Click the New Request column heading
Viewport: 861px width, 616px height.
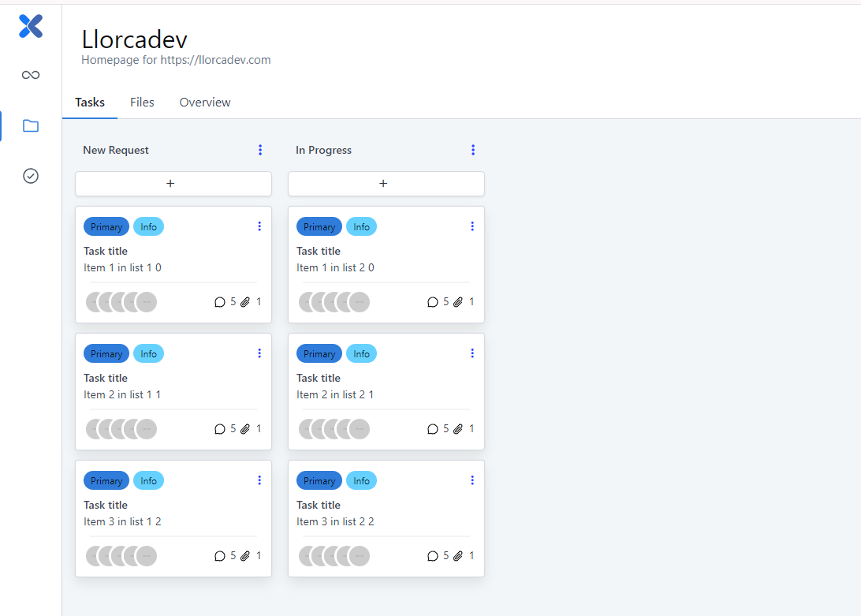tap(116, 150)
